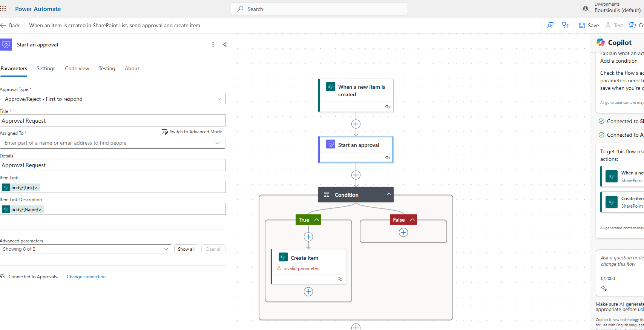This screenshot has width=644, height=330.
Task: Click the Change connection link
Action: (86, 277)
